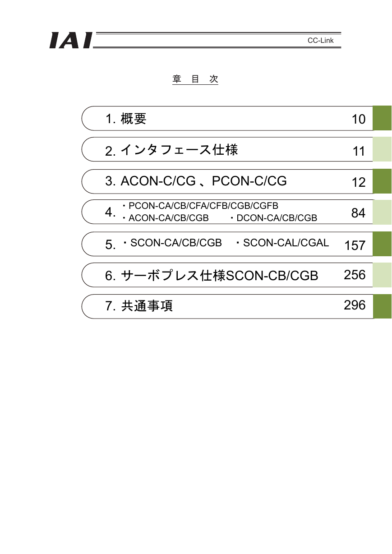Select the light green tab next to page 84
392x554 pixels.
[x=382, y=212]
